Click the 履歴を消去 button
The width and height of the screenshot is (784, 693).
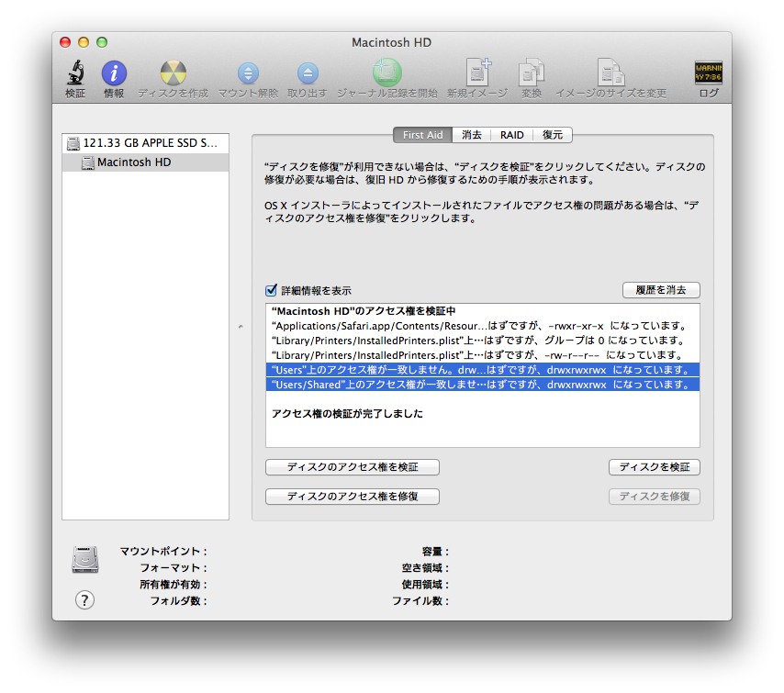661,290
